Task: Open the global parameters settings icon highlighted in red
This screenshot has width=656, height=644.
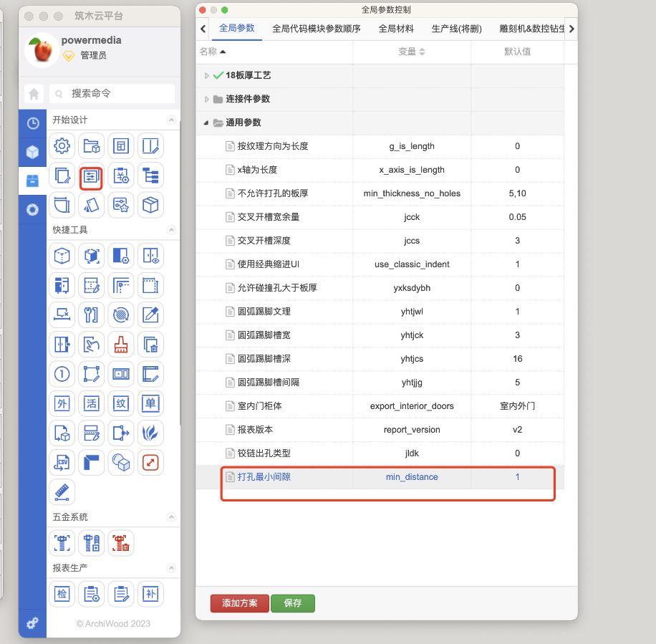Action: (x=91, y=176)
